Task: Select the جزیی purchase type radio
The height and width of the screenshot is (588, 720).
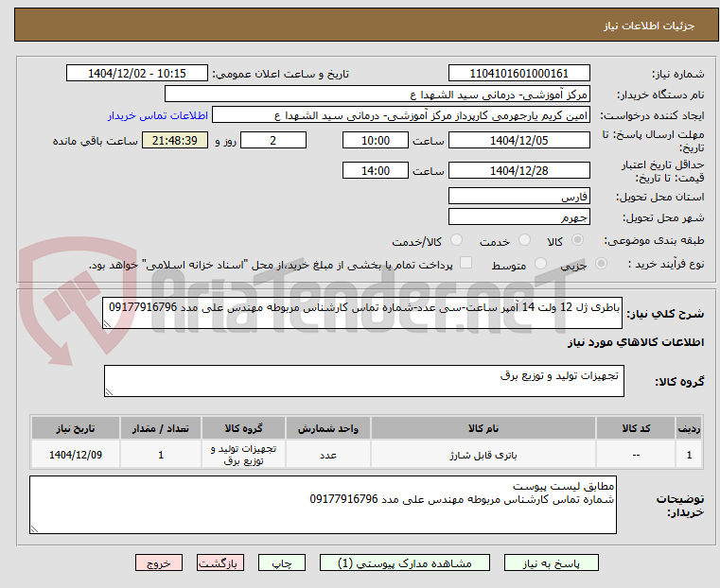Action: [x=601, y=264]
